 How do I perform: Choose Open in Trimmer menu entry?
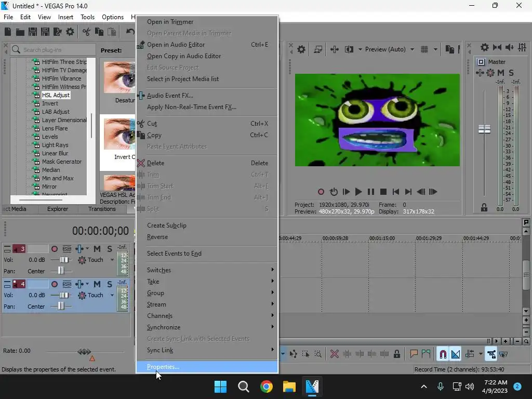207,22
